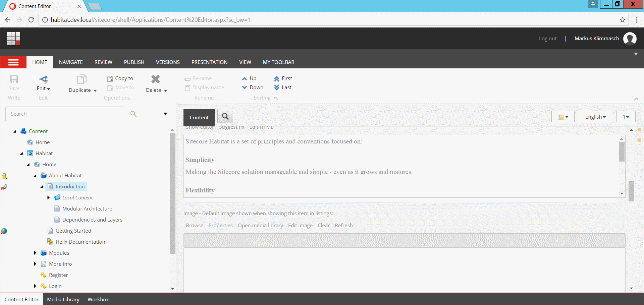Screen dimensions: 644x305
Task: Switch to the PRESENTATION ribbon tab
Action: tap(209, 62)
